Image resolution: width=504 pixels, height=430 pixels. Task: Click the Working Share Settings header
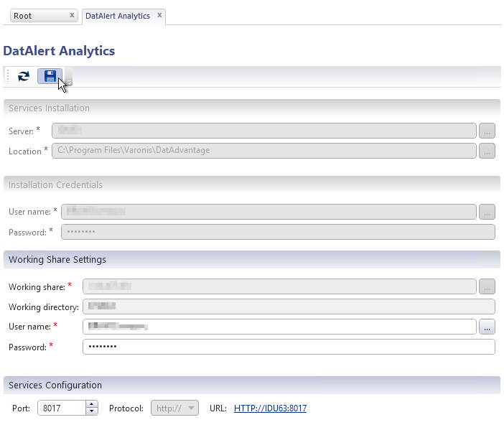[252, 259]
